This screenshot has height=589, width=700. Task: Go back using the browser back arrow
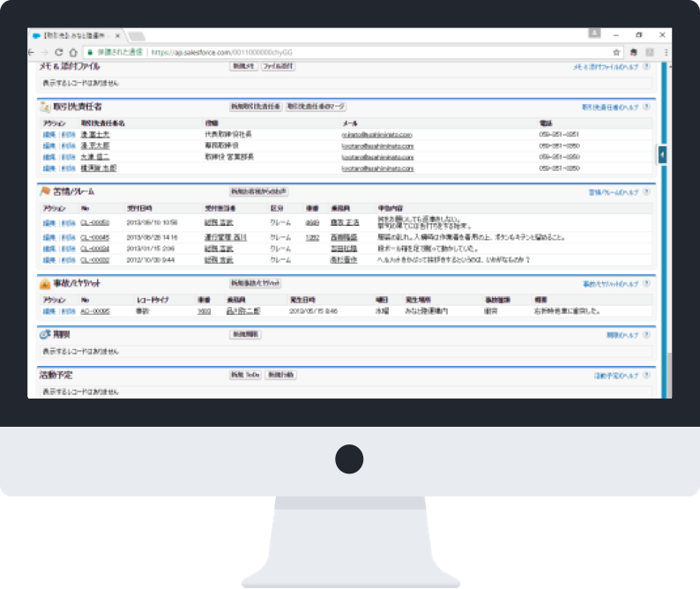[31, 52]
